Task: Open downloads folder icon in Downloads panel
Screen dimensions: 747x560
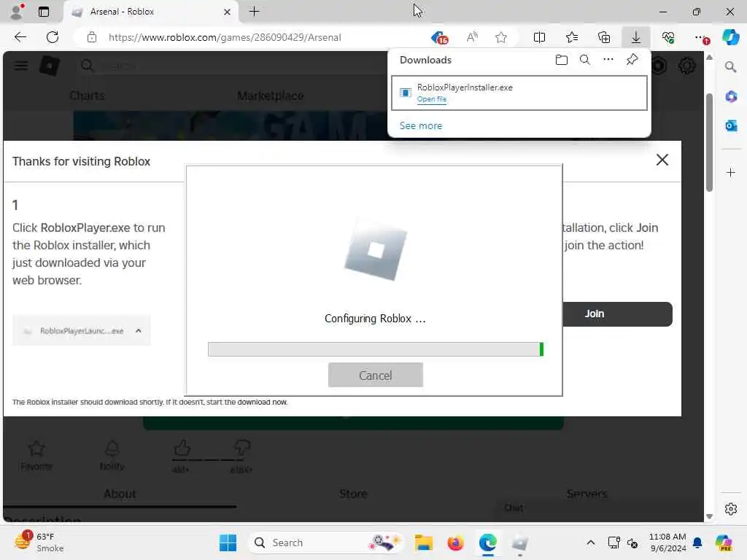Action: coord(562,60)
